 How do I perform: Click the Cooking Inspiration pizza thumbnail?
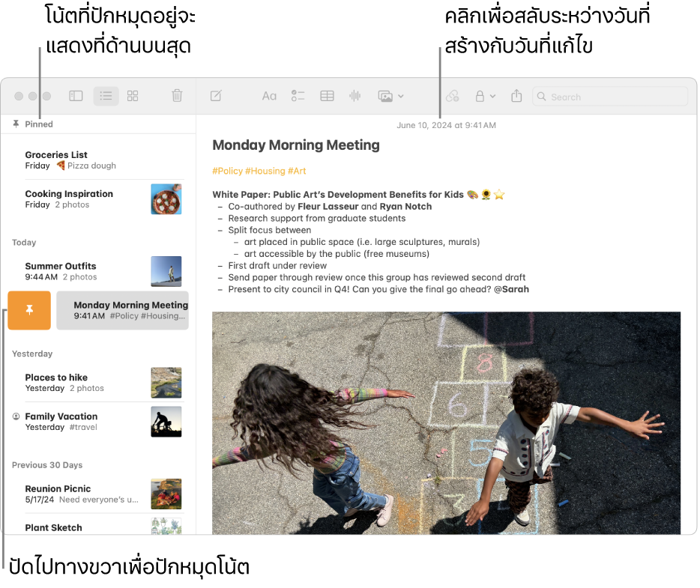pyautogui.click(x=166, y=199)
